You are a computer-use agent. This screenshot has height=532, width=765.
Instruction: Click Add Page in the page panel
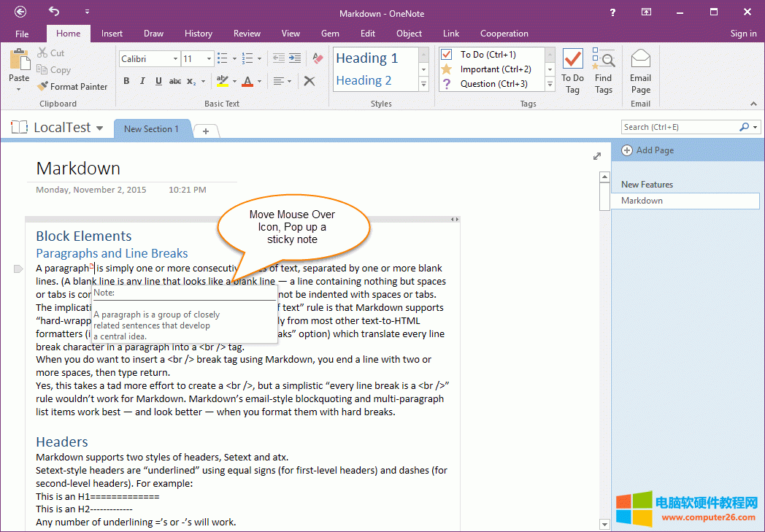click(654, 150)
